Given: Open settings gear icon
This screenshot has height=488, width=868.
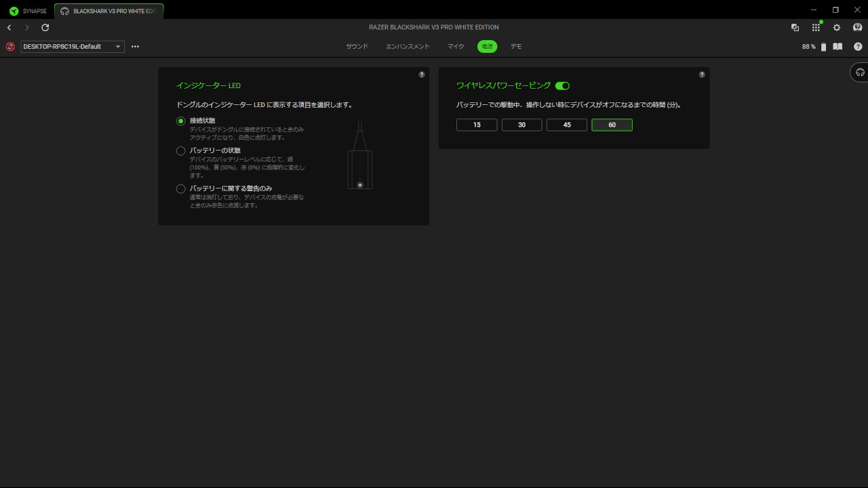Looking at the screenshot, I should coord(837,28).
